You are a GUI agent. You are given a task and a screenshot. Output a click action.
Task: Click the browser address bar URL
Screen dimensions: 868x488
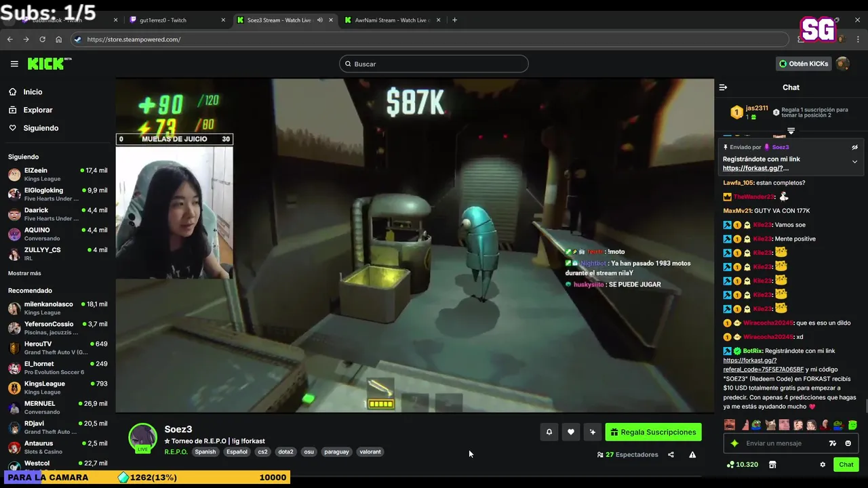click(x=134, y=39)
